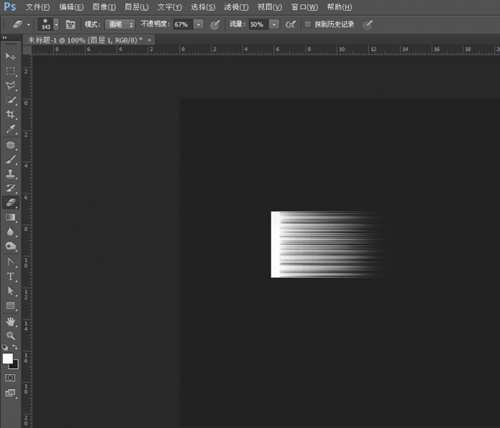The image size is (500, 428).
Task: Select the Crop tool
Action: (x=11, y=115)
